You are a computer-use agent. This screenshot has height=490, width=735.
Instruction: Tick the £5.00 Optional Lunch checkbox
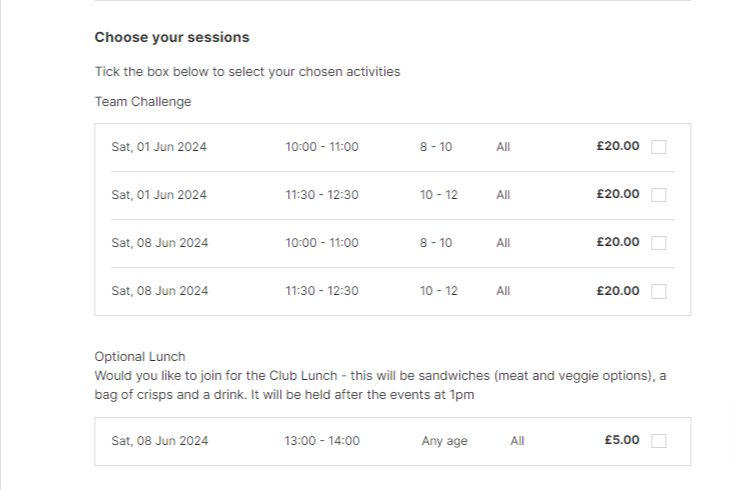click(659, 441)
